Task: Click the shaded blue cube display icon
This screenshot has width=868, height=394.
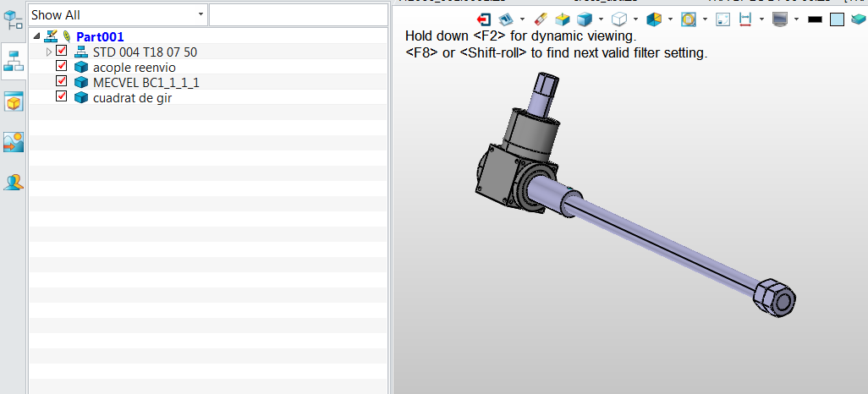Action: (585, 19)
